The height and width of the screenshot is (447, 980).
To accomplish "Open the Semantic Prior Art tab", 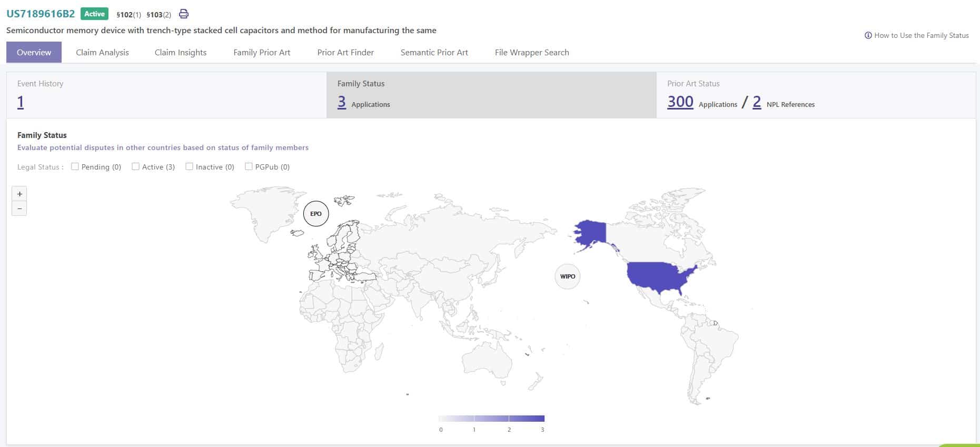I will (434, 52).
